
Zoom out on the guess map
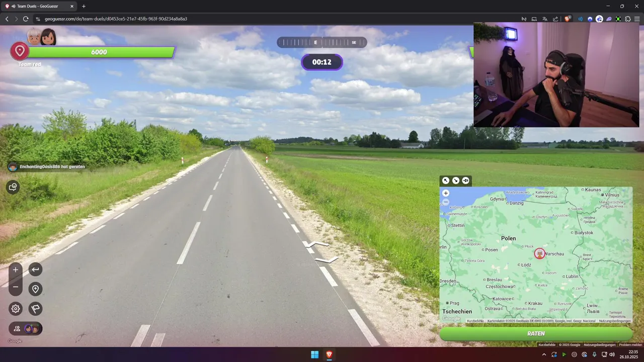(446, 202)
